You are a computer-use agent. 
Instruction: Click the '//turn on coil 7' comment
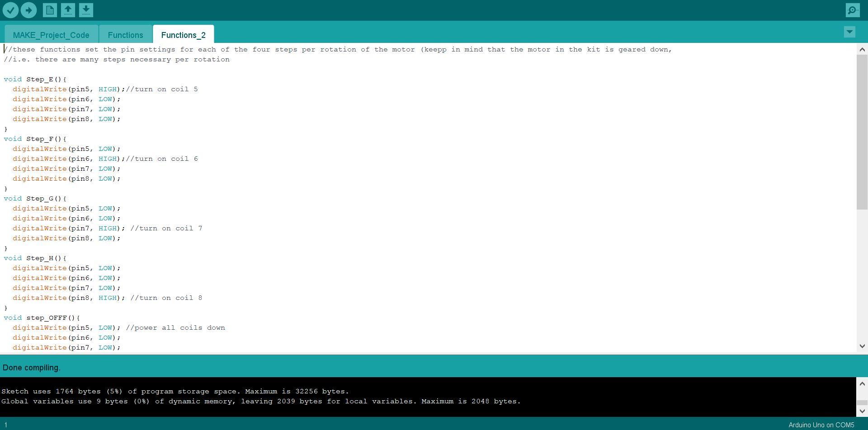click(x=166, y=228)
